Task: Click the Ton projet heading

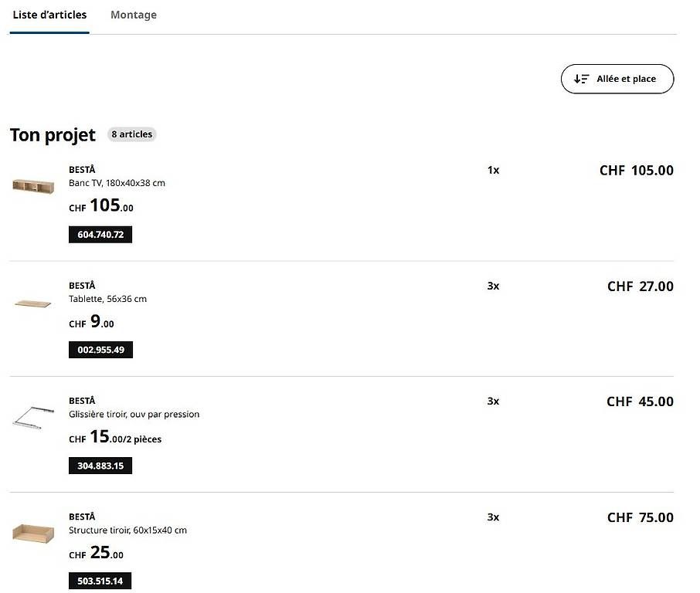Action: click(53, 135)
